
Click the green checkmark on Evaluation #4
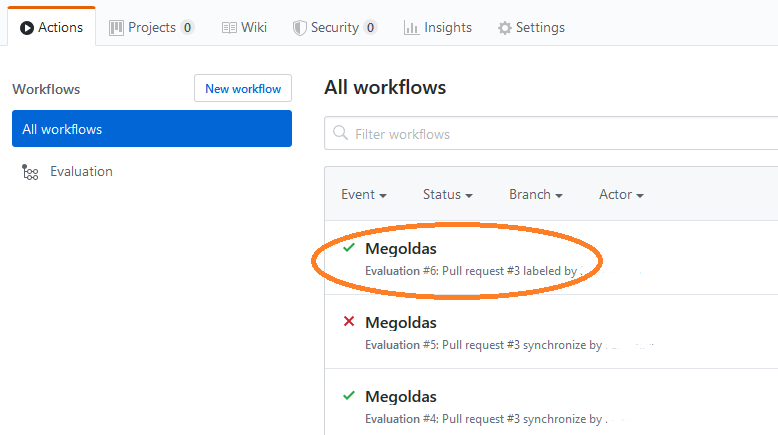point(349,396)
